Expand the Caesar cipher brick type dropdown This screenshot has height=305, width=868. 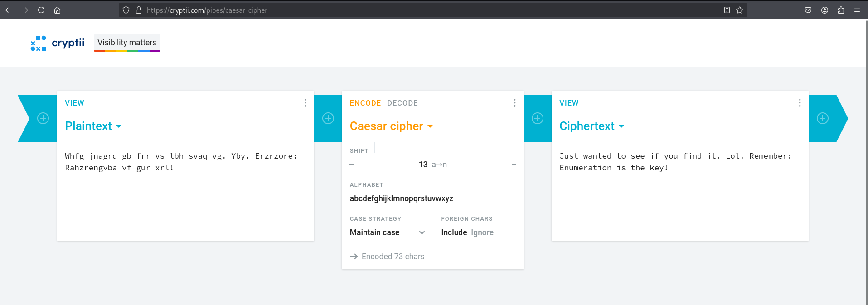[x=391, y=126]
